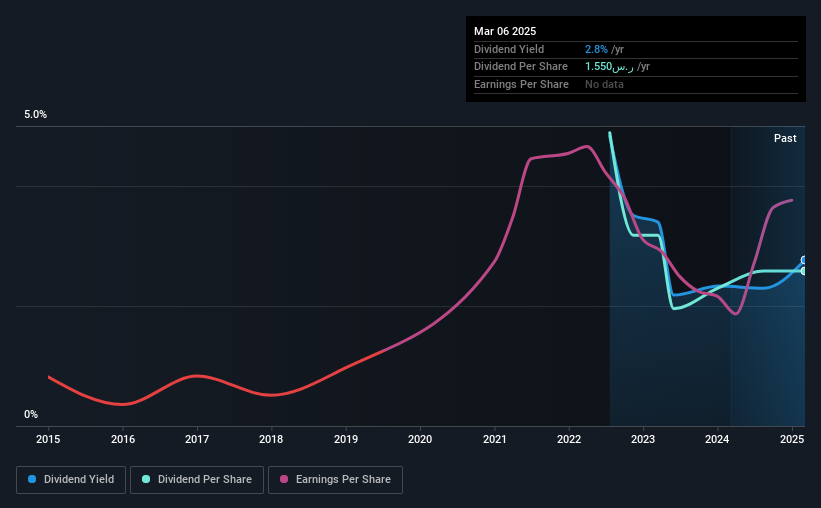Click the 0% y-axis label
The image size is (821, 508).
click(x=31, y=414)
